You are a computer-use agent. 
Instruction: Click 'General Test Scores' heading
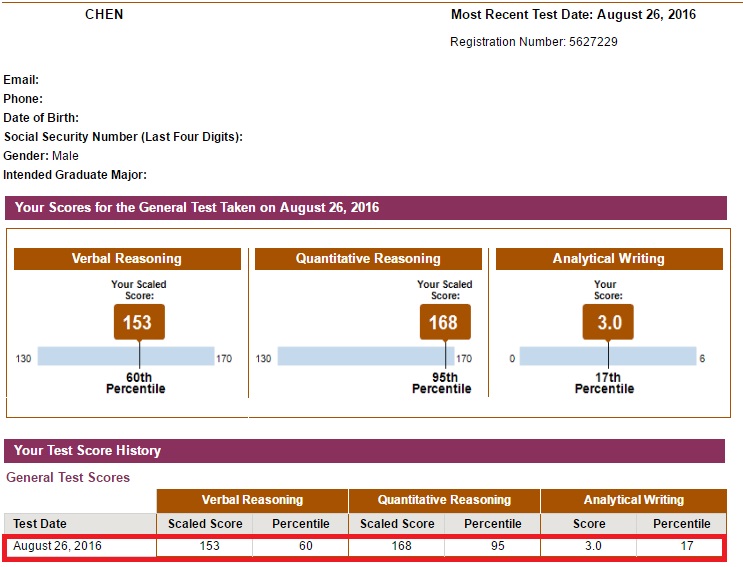coord(68,477)
